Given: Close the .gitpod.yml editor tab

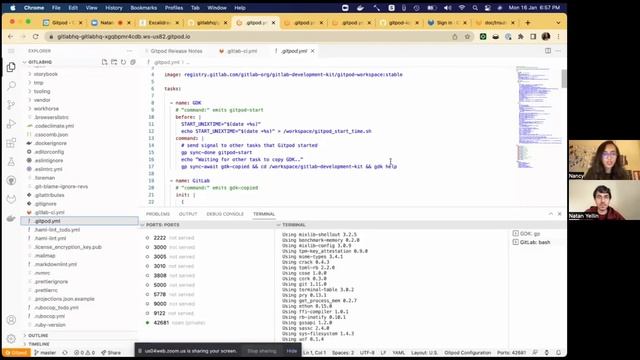Looking at the screenshot, I should [x=313, y=51].
